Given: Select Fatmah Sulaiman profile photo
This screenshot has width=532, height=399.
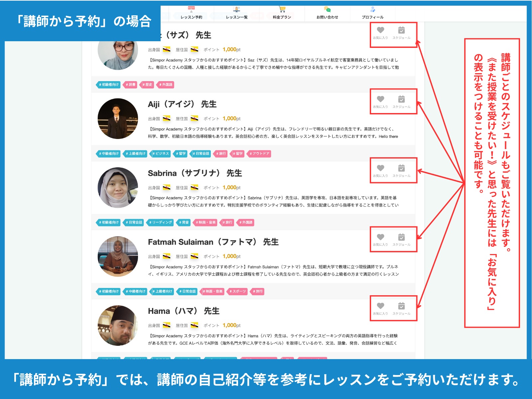Looking at the screenshot, I should point(118,256).
